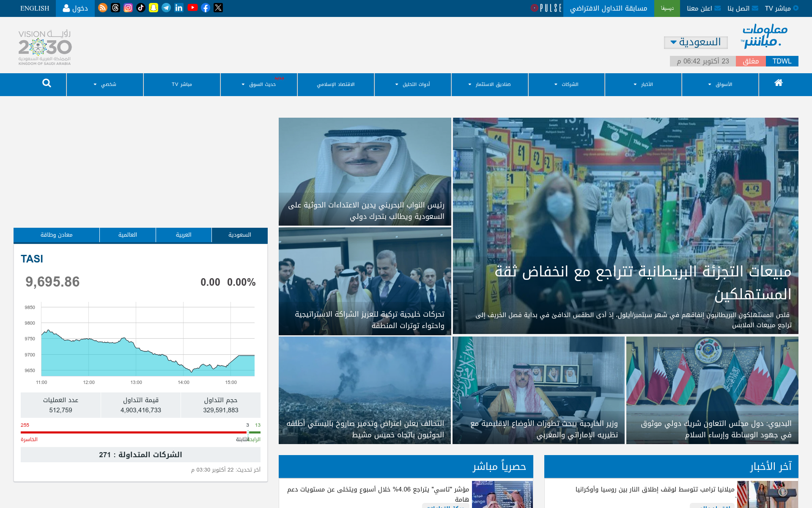Expand the شخصي menu
The height and width of the screenshot is (508, 812).
(105, 85)
